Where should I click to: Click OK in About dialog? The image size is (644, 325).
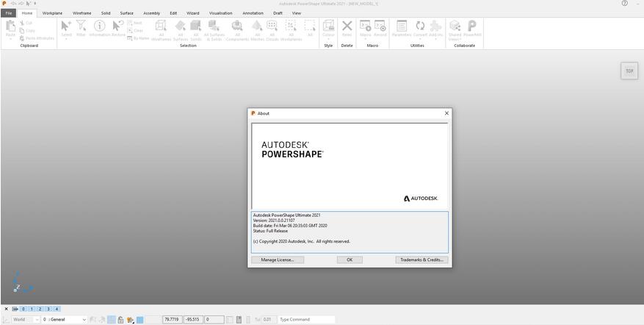tap(350, 260)
